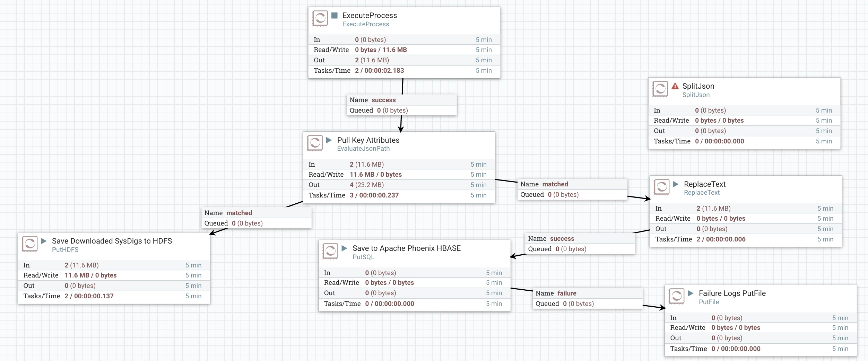Click Out value 4 (23.2 MB)

[366, 185]
